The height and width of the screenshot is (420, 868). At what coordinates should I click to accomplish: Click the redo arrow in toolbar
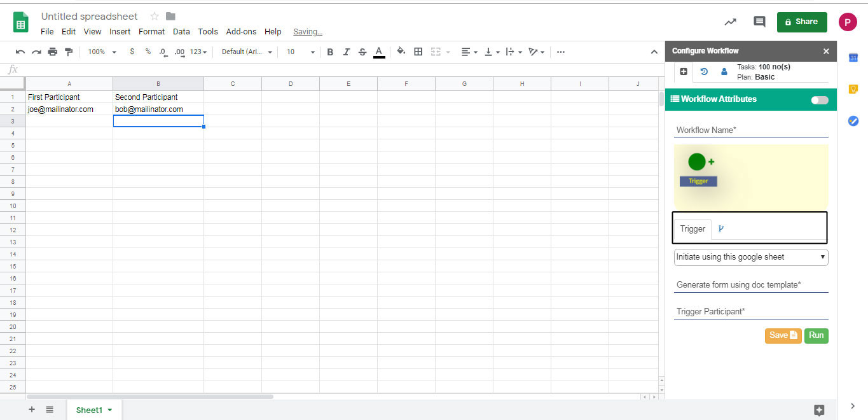pos(36,52)
